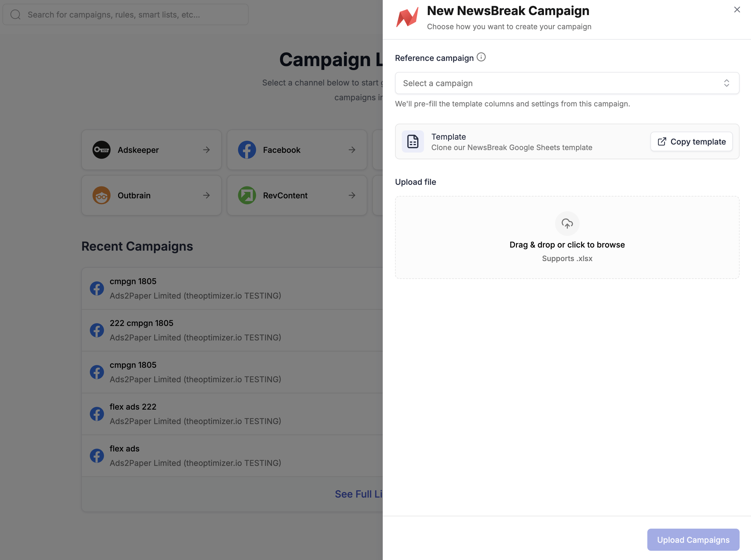Click the RevContent channel logo
Image resolution: width=751 pixels, height=560 pixels.
click(247, 195)
